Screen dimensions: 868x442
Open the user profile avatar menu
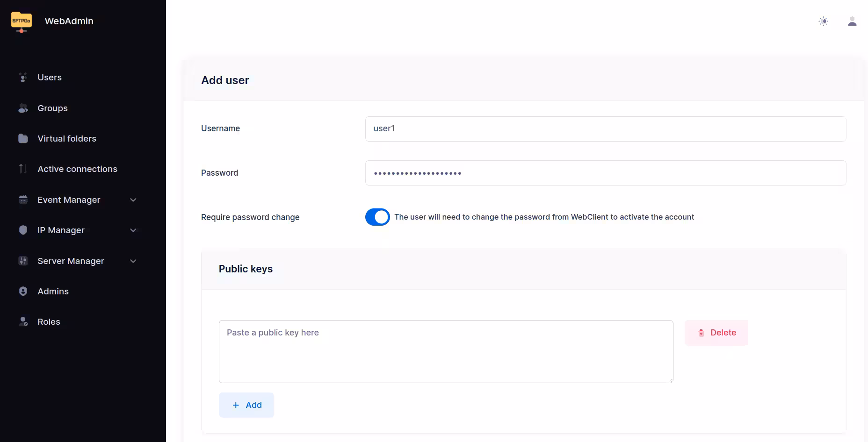pos(852,21)
